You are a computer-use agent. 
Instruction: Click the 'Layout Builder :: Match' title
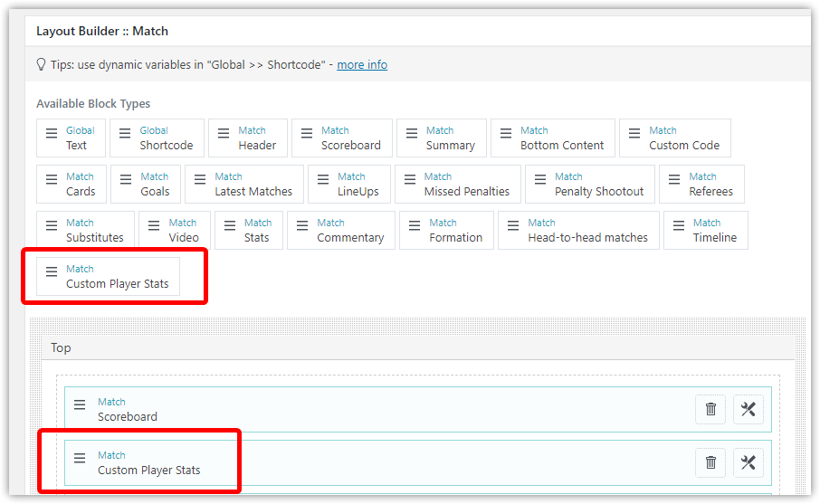coord(102,31)
